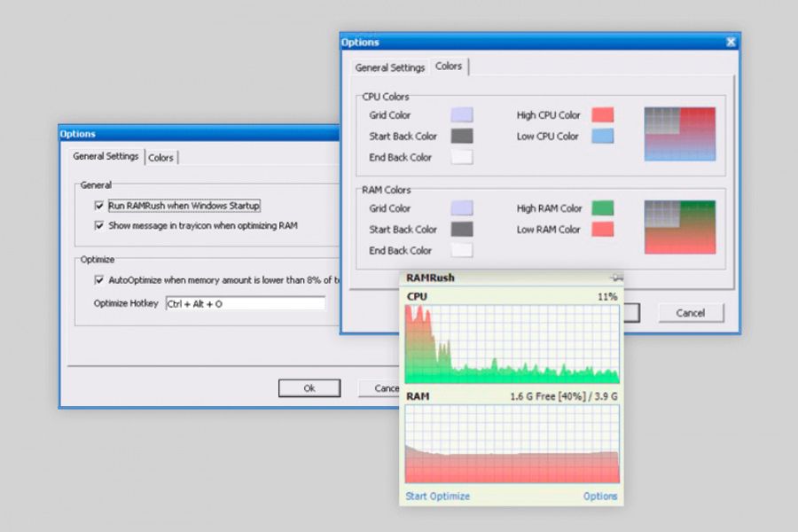The image size is (798, 532).
Task: Pick the CPU Grid Color swatch
Action: click(x=461, y=115)
